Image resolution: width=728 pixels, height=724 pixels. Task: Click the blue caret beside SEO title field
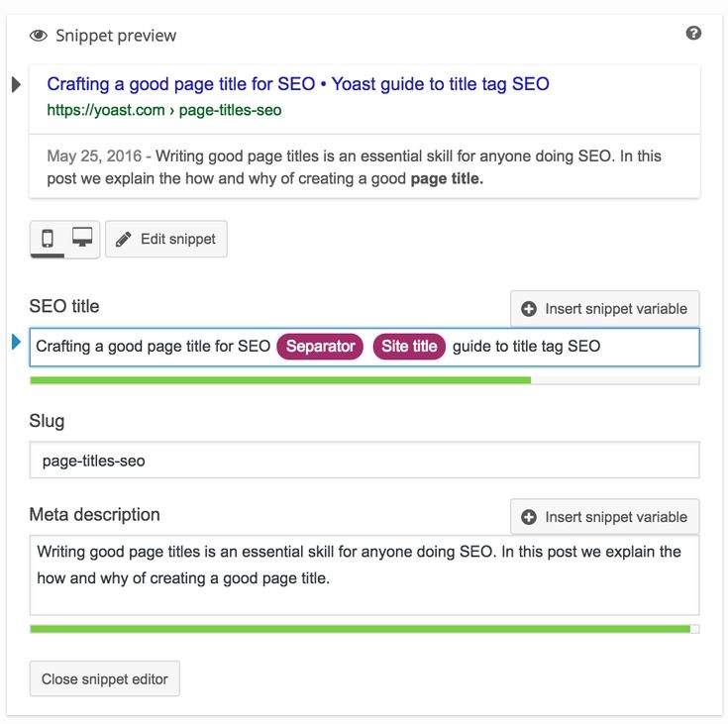(16, 342)
